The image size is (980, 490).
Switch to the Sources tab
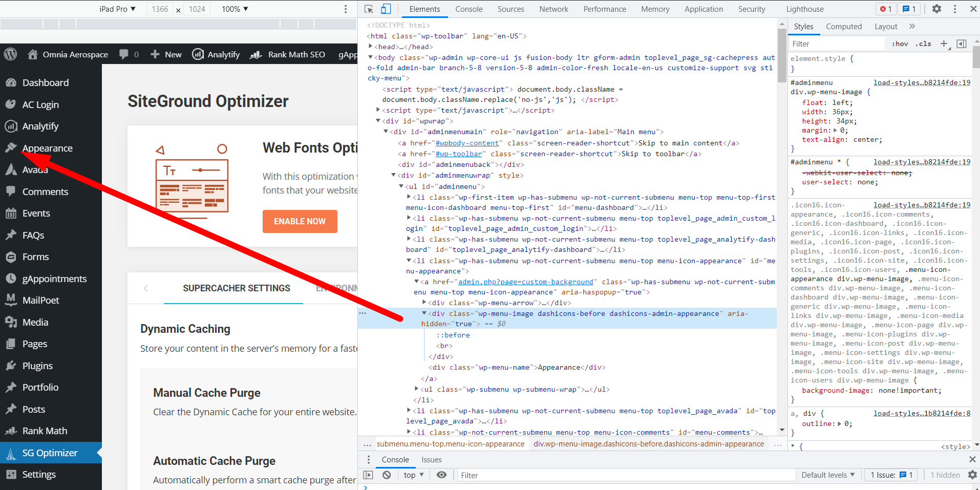pyautogui.click(x=511, y=9)
